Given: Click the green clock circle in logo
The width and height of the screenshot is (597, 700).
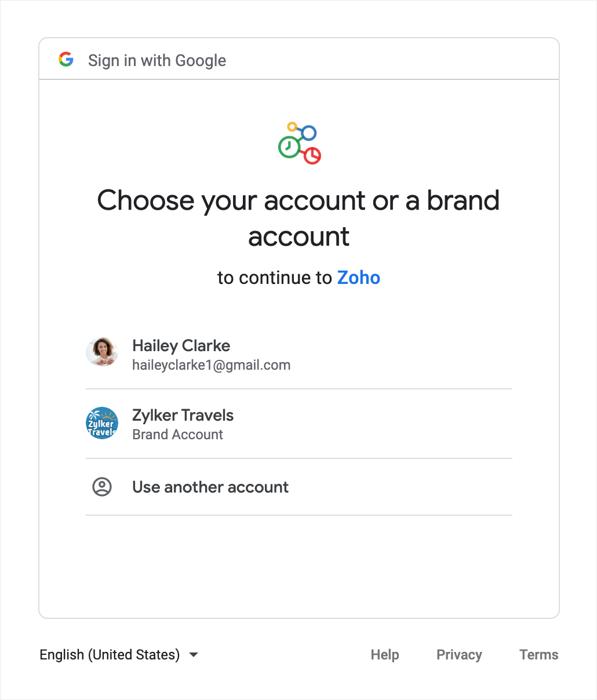Looking at the screenshot, I should point(289,147).
